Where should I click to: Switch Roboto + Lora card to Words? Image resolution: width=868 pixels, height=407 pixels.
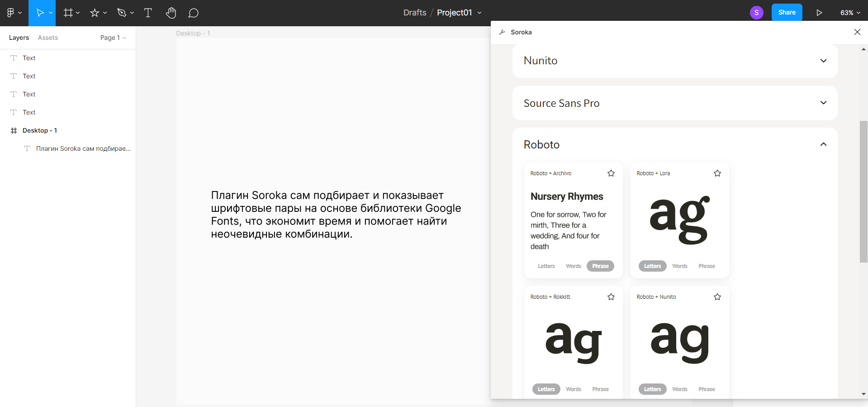(679, 266)
